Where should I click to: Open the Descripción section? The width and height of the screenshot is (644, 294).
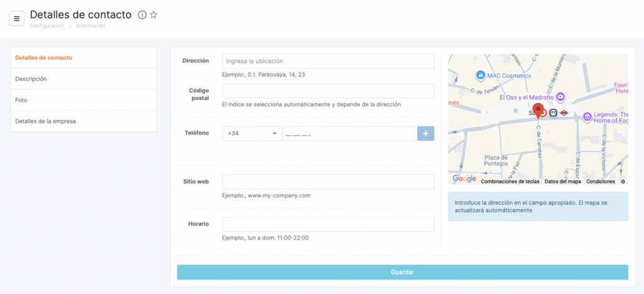(x=84, y=79)
